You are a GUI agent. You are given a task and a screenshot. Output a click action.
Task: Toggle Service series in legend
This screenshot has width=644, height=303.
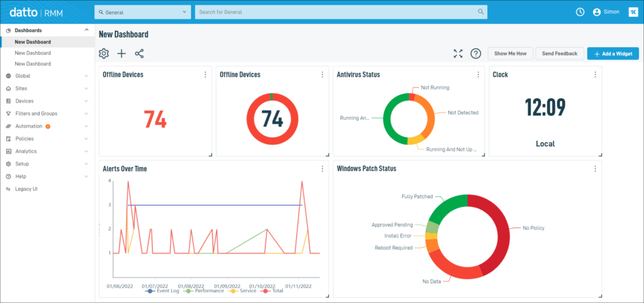coord(242,290)
